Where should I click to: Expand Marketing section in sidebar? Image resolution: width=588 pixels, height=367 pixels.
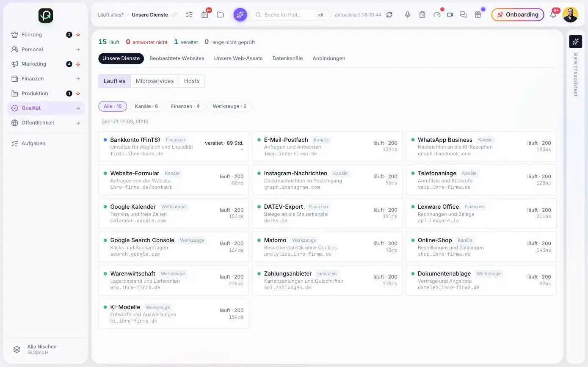point(46,64)
